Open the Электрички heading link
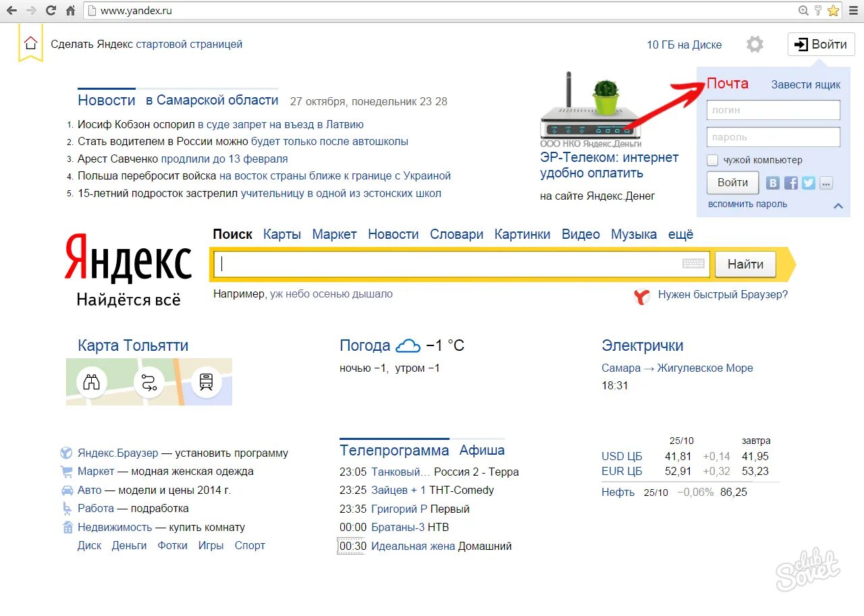The height and width of the screenshot is (616, 864). (x=643, y=345)
